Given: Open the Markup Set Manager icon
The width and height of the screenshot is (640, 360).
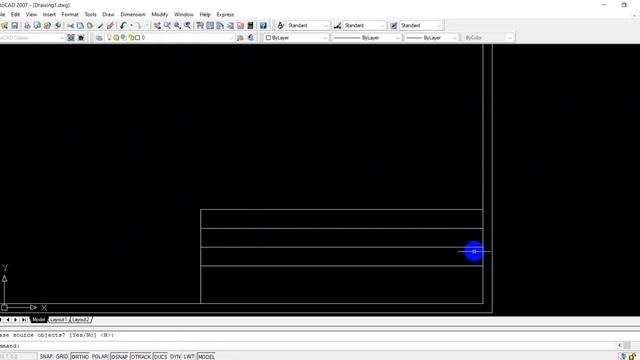Looking at the screenshot, I should pos(240,25).
